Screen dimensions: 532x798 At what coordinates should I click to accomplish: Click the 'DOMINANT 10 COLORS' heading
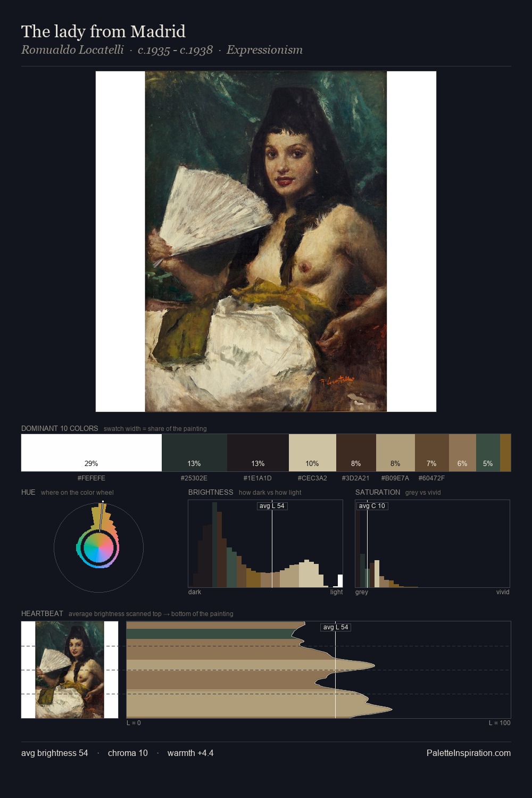pyautogui.click(x=60, y=428)
